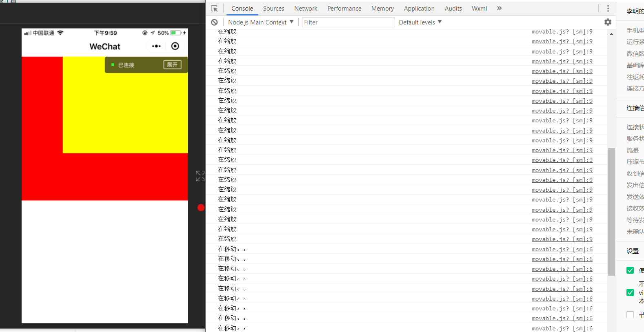Enable the unchecked checkbox beside the '节' label
The height and width of the screenshot is (332, 644).
(630, 314)
